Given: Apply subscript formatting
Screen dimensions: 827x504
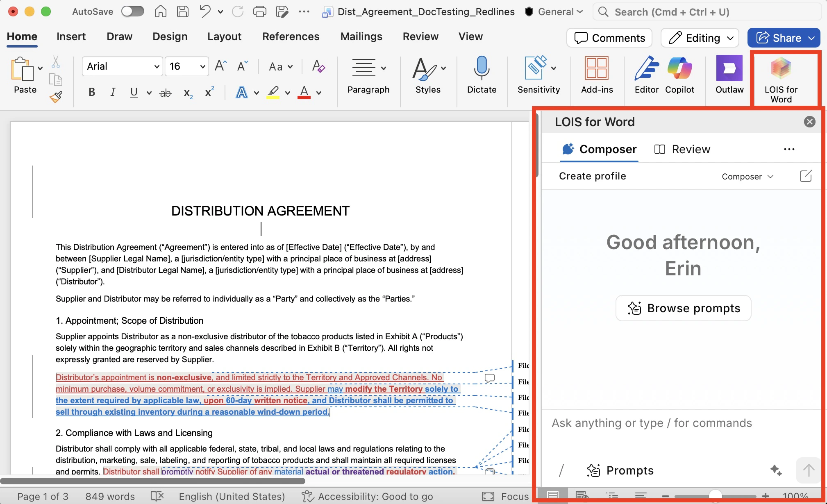Looking at the screenshot, I should coord(188,93).
